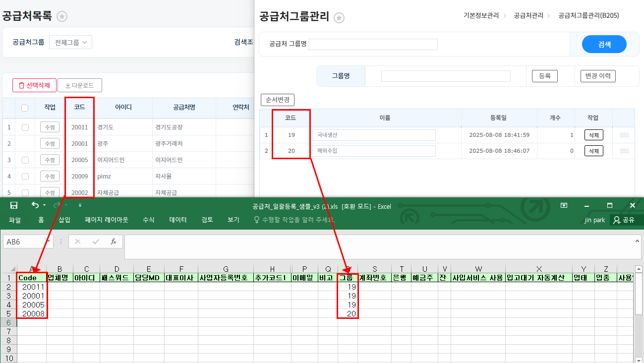Image resolution: width=644 pixels, height=363 pixels.
Task: Expand the Name Box dropdown showing AB6
Action: pos(49,242)
